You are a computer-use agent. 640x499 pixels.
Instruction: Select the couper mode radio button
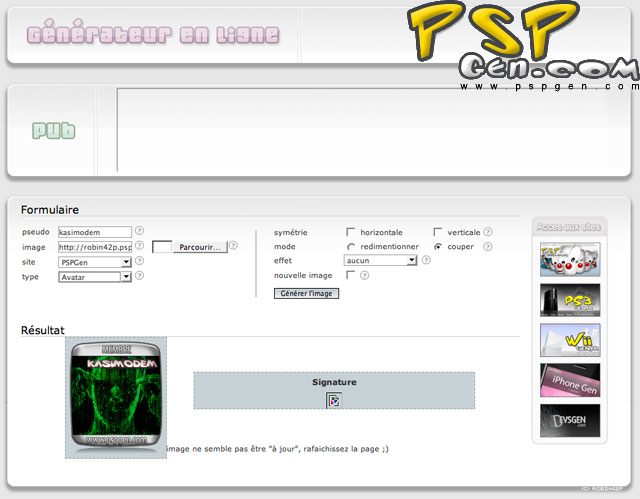point(438,246)
